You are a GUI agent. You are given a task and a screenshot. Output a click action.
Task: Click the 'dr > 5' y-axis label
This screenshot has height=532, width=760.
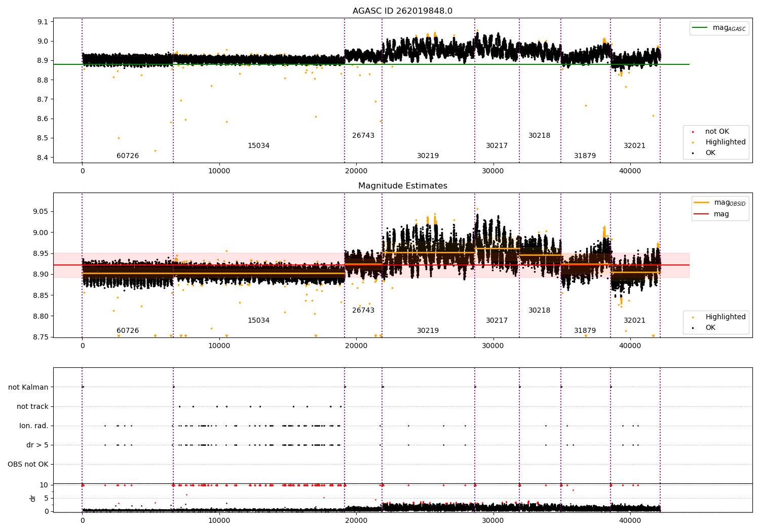tap(37, 445)
